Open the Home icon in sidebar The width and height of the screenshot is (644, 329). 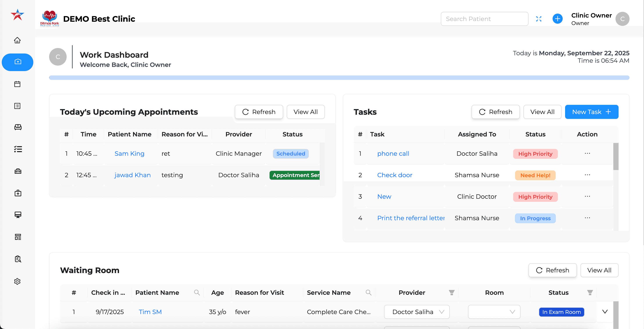tap(18, 40)
